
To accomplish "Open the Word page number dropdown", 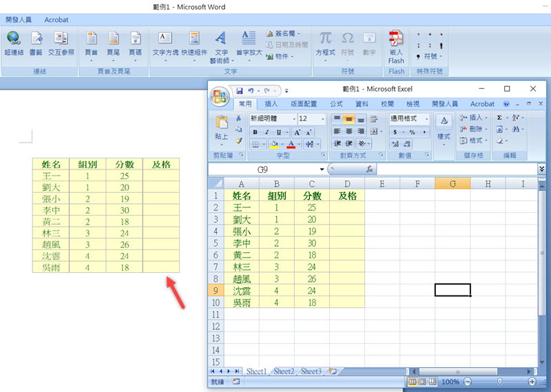I will [x=135, y=47].
